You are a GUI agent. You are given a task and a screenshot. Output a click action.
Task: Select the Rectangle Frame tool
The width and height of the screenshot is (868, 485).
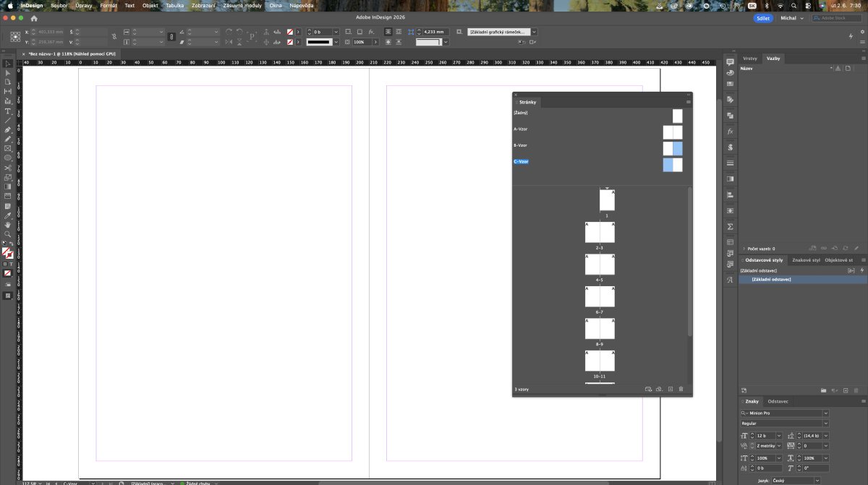point(8,148)
